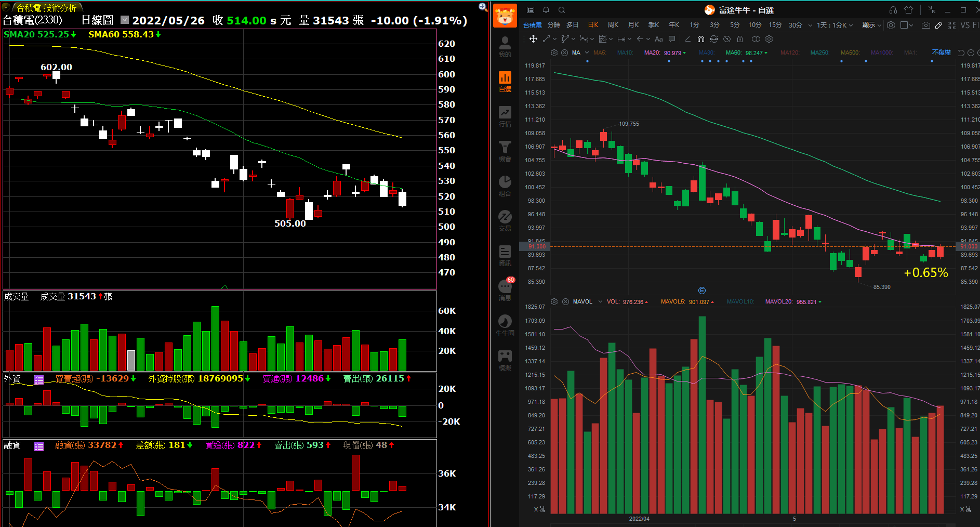Image resolution: width=980 pixels, height=527 pixels.
Task: Open the MA indicator selector dropdown
Action: pyautogui.click(x=587, y=52)
